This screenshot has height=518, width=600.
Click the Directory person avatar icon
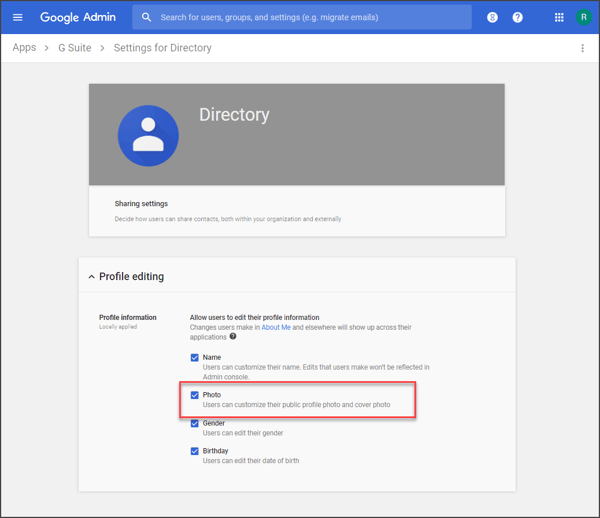pos(148,135)
